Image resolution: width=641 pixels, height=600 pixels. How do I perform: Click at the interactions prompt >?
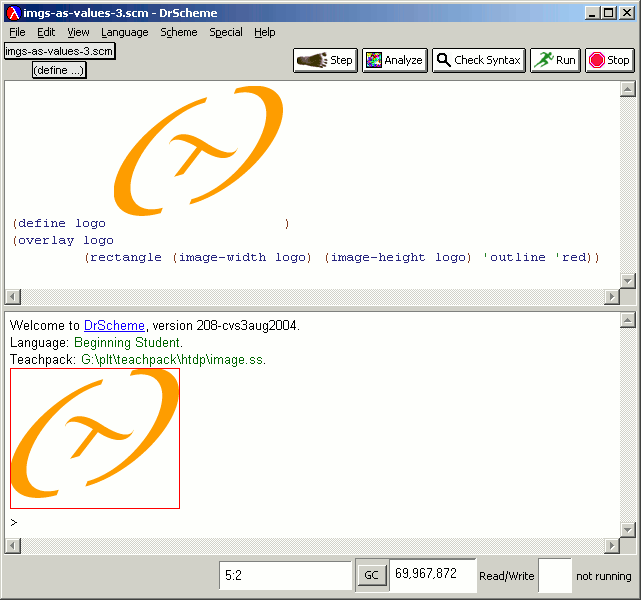click(x=14, y=522)
